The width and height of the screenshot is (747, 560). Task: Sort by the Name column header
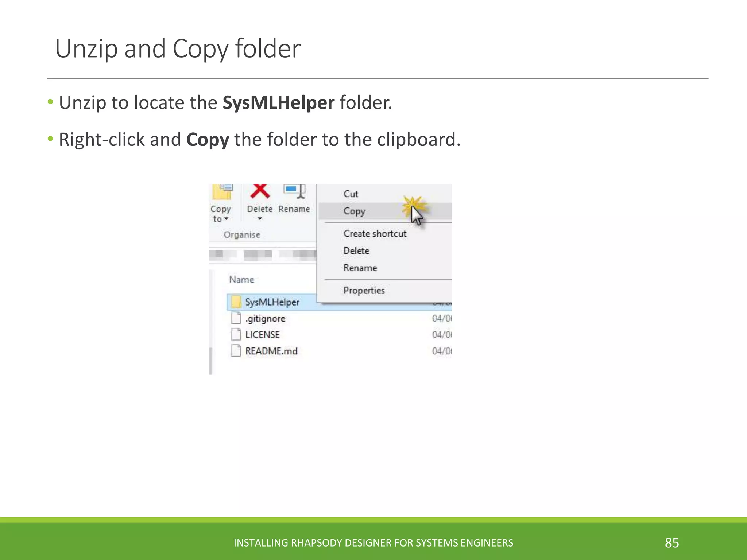coord(241,280)
